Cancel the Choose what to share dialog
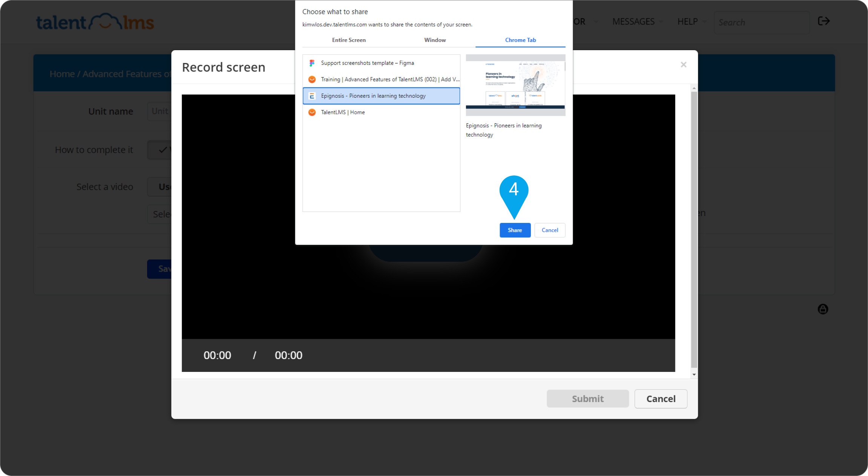Viewport: 868px width, 476px height. pyautogui.click(x=549, y=230)
